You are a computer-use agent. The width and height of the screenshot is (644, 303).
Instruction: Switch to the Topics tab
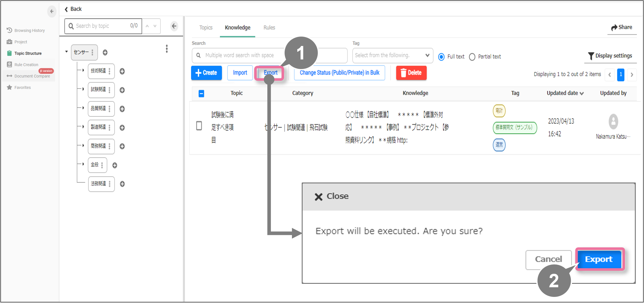206,27
